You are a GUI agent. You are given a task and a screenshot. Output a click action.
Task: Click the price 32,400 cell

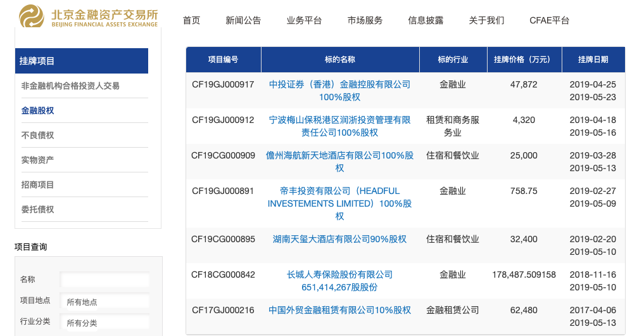pos(524,239)
